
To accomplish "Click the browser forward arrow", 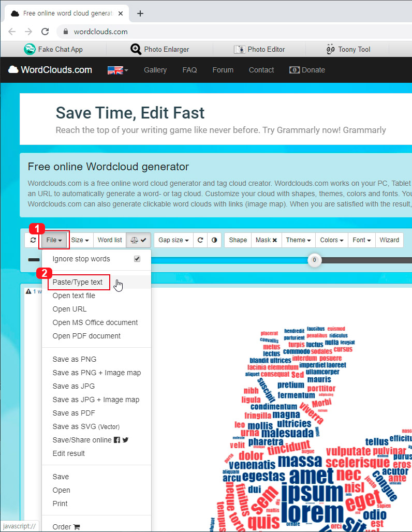I will click(28, 32).
